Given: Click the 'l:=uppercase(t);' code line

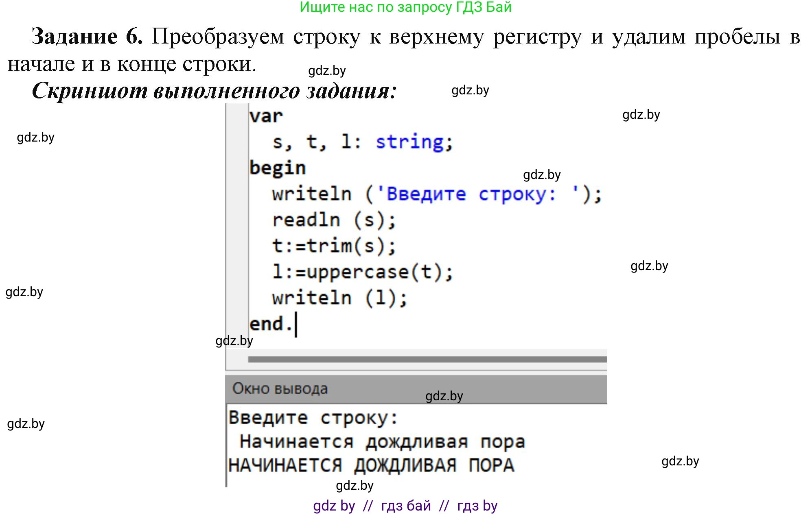Looking at the screenshot, I should 362,272.
